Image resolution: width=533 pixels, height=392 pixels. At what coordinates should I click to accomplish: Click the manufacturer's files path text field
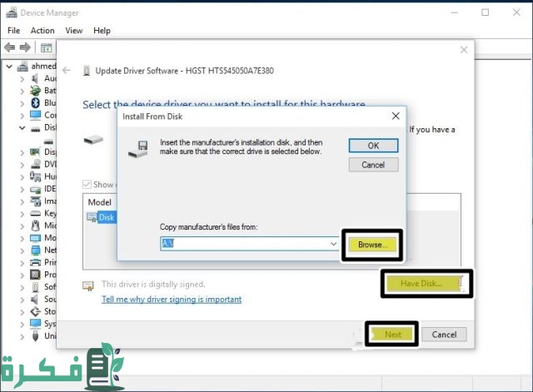click(x=243, y=244)
